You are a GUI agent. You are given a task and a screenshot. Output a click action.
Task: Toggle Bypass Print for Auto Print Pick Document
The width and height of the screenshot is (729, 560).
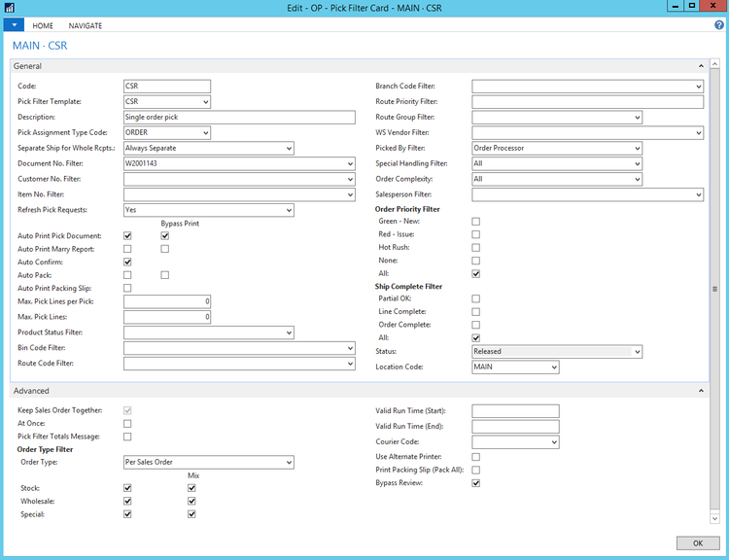click(x=164, y=236)
